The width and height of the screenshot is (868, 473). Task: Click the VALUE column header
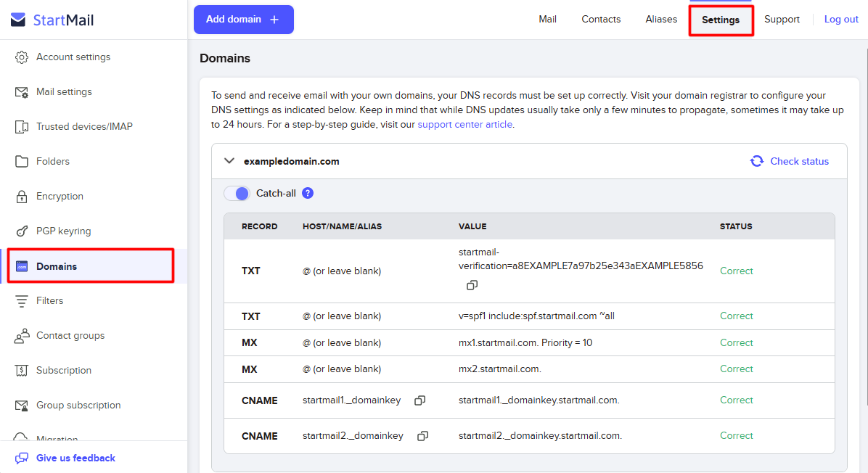(472, 226)
